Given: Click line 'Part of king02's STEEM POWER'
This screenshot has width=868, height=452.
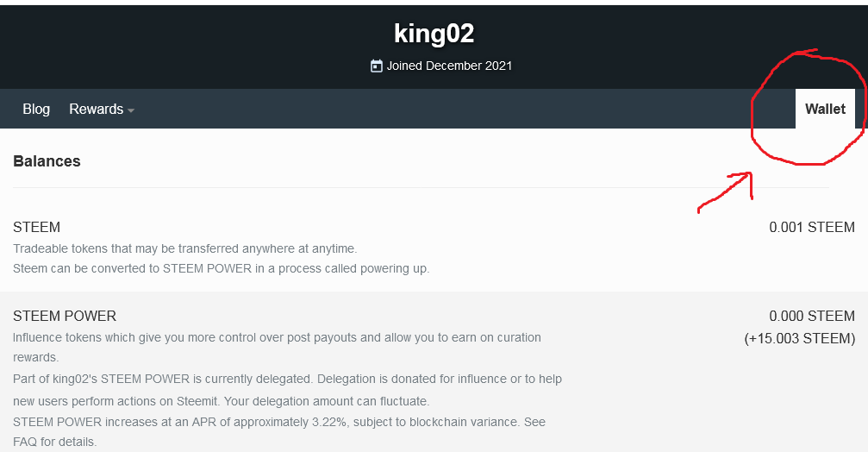Looking at the screenshot, I should click(287, 379).
